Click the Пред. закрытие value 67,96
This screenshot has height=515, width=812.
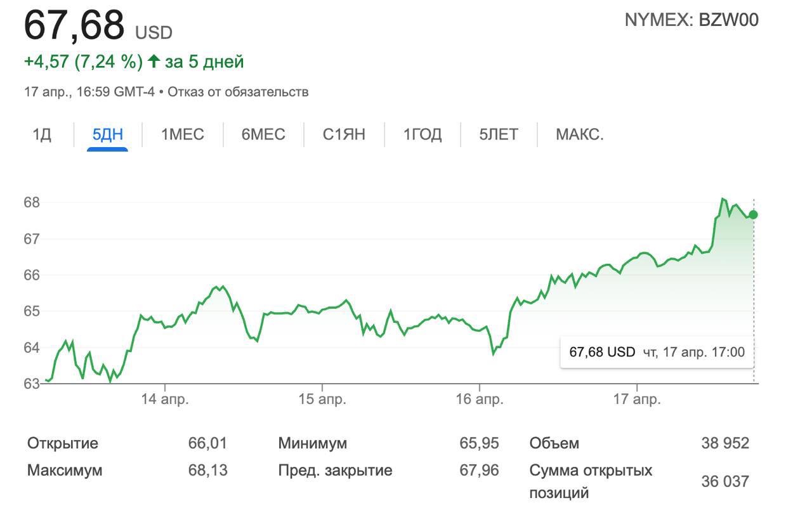click(x=479, y=471)
